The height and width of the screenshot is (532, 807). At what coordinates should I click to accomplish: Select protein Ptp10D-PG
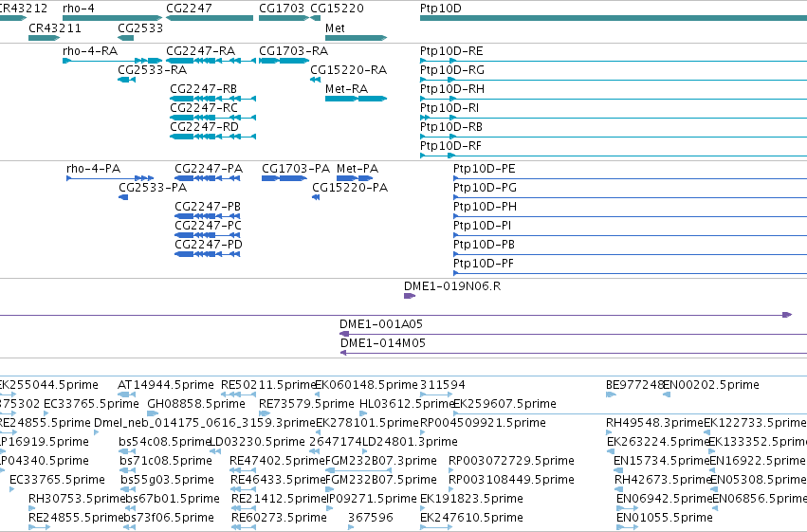pos(630,197)
